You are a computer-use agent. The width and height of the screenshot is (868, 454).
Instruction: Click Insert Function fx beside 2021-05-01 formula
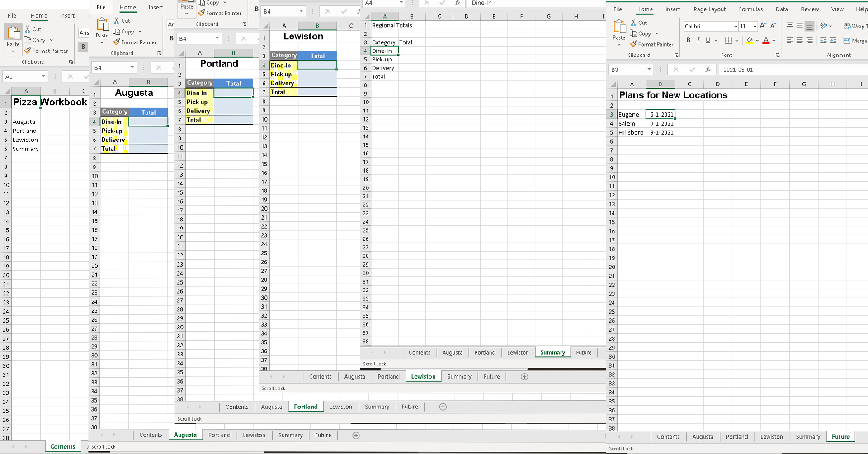tap(708, 70)
